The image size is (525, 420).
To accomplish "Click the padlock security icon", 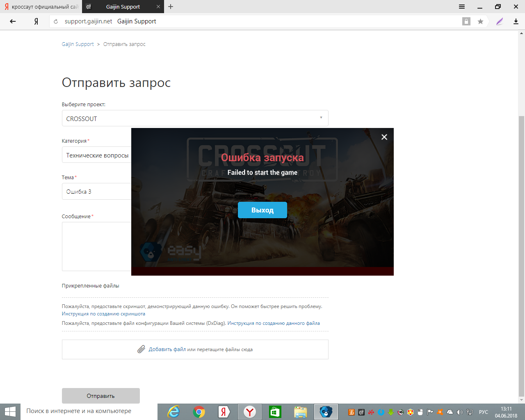I will (466, 21).
